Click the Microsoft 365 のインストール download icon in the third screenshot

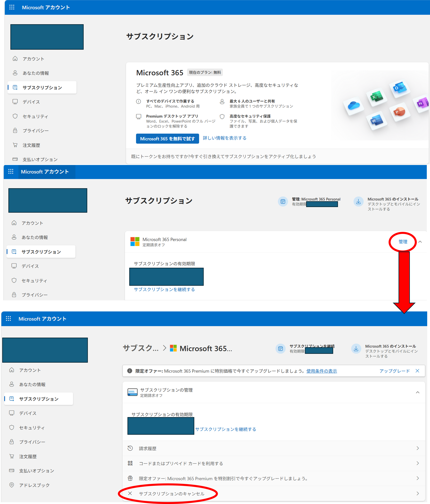(356, 349)
